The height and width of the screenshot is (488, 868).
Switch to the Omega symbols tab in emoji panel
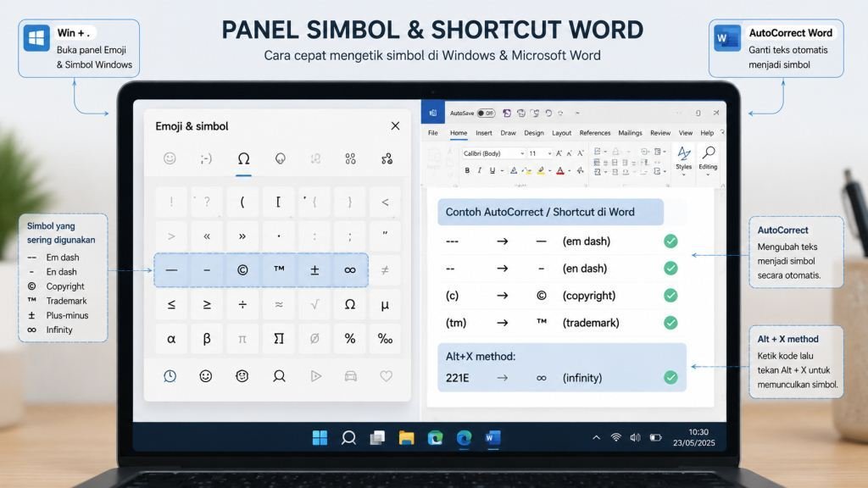click(x=243, y=158)
